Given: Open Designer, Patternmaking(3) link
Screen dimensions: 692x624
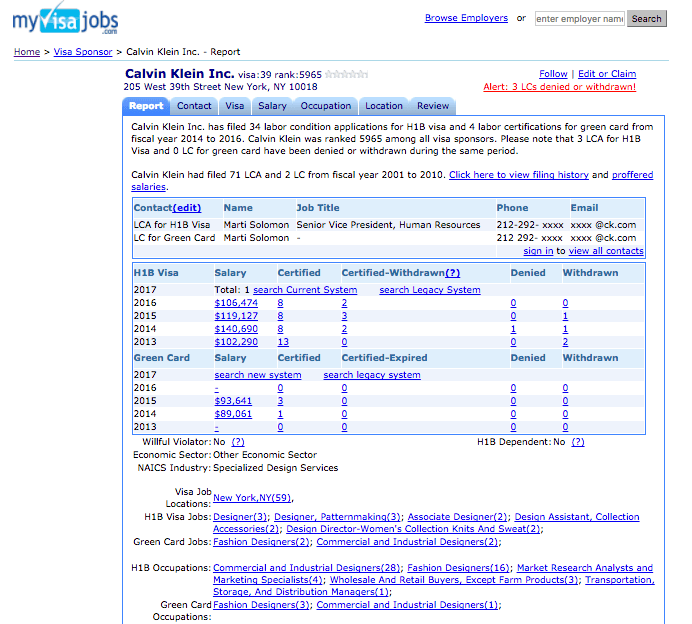Looking at the screenshot, I should [337, 517].
